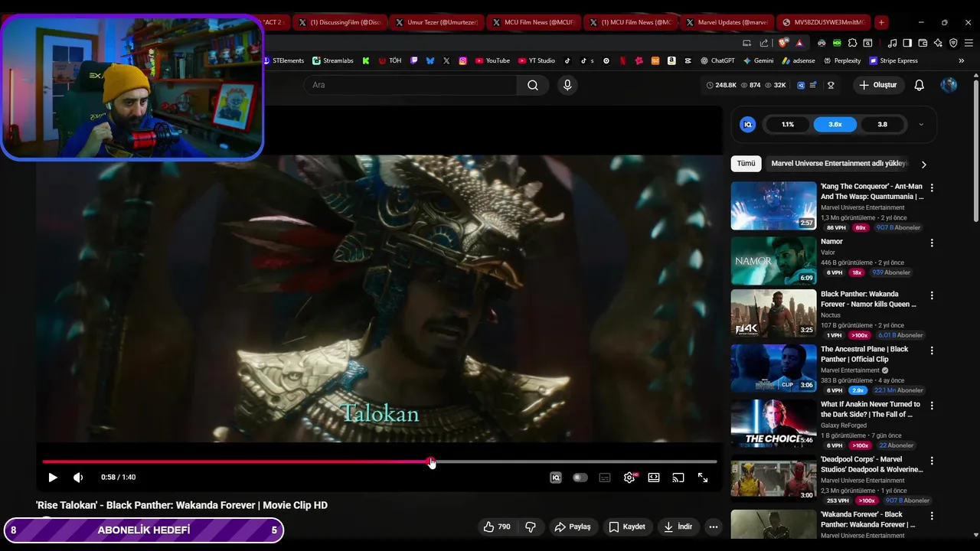Expand vidIQ panel chevron down
This screenshot has height=551, width=980.
[x=921, y=124]
